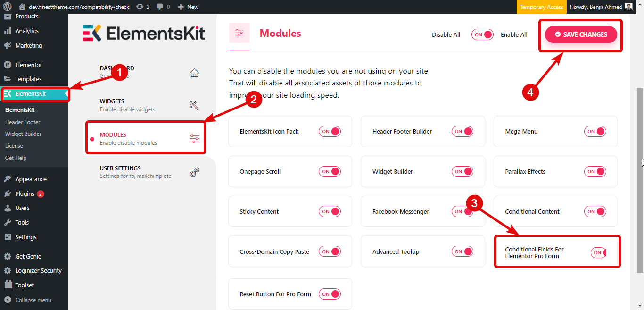Click Disable All label

tap(446, 34)
